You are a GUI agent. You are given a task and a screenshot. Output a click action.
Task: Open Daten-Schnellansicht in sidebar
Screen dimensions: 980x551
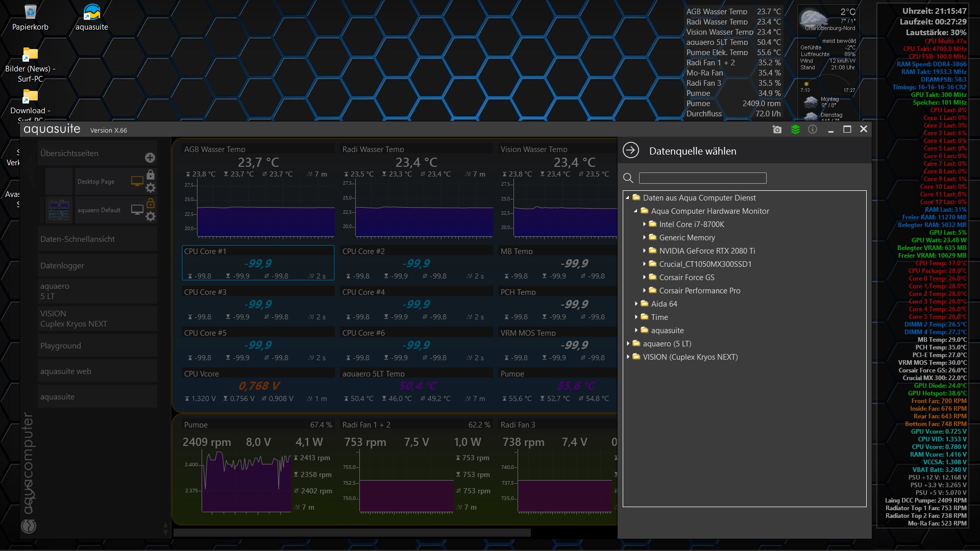[x=97, y=239]
